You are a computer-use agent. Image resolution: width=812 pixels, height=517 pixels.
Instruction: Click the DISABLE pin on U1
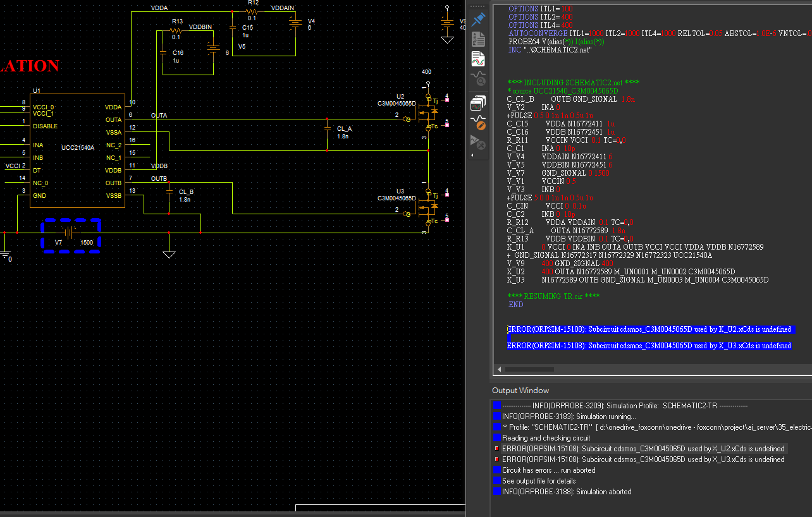44,126
